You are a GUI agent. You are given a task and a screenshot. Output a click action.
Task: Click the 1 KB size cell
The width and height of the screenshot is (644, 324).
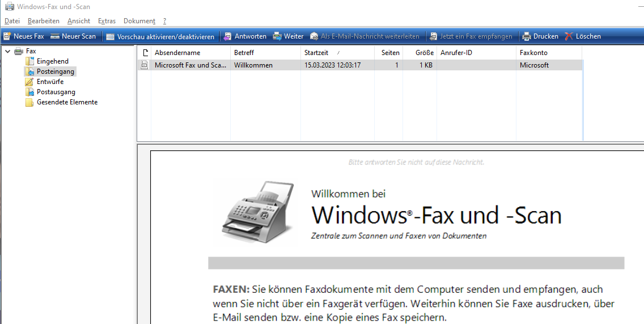pos(426,65)
